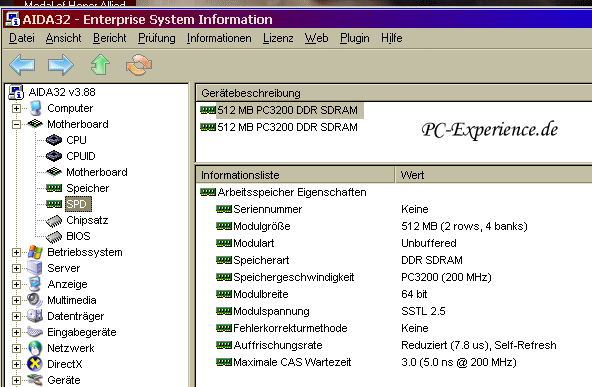This screenshot has width=592, height=387.
Task: Click the SPD memory module icon
Action: pyautogui.click(x=54, y=204)
